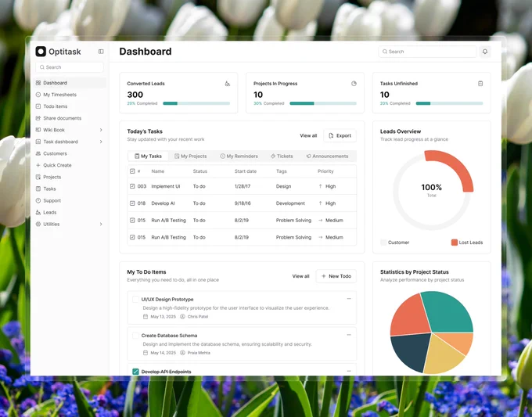Click the 'Development' tag cell
The height and width of the screenshot is (417, 532).
290,203
